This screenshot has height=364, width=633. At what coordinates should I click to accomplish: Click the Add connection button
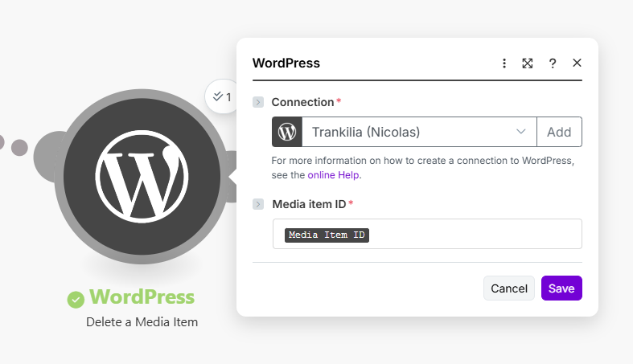coord(559,132)
